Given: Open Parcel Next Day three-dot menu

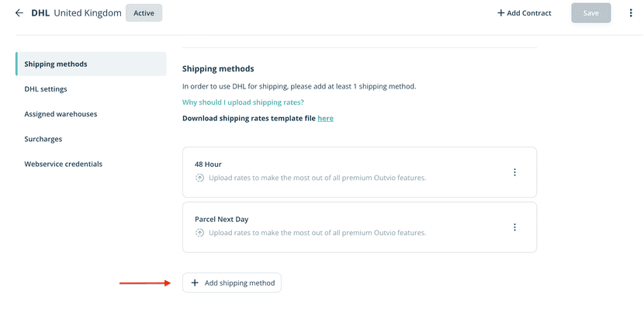Looking at the screenshot, I should pos(514,227).
